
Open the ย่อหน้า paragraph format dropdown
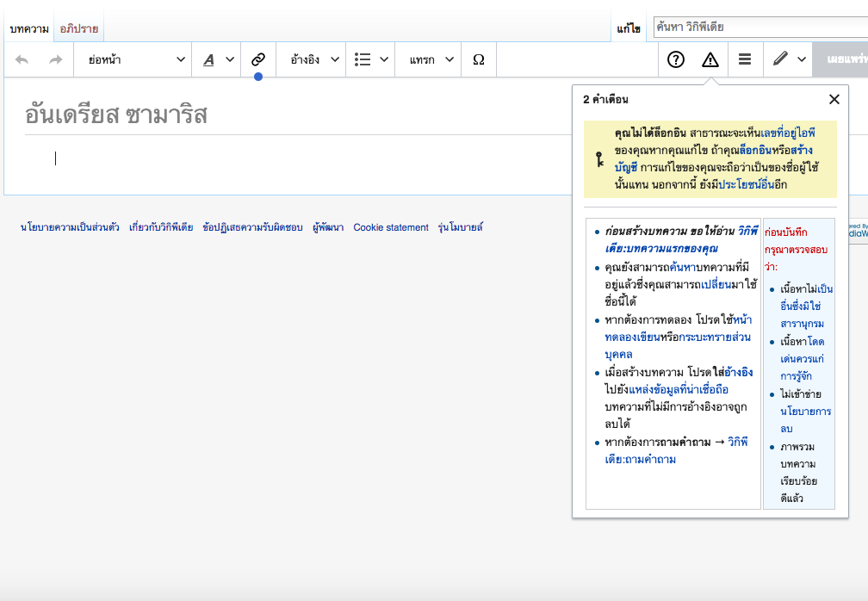coord(133,59)
